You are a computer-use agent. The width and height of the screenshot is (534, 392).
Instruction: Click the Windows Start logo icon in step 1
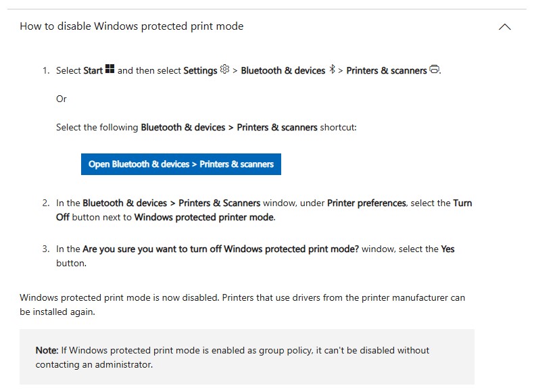click(110, 70)
